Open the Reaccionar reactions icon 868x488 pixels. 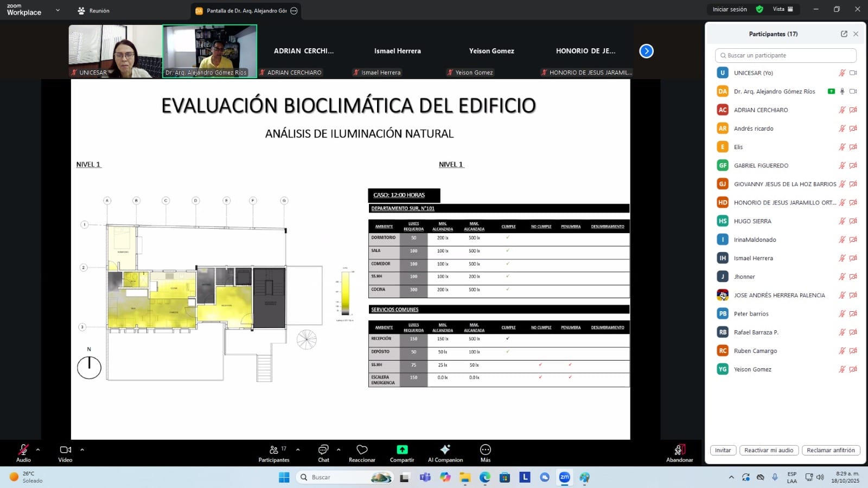click(362, 450)
